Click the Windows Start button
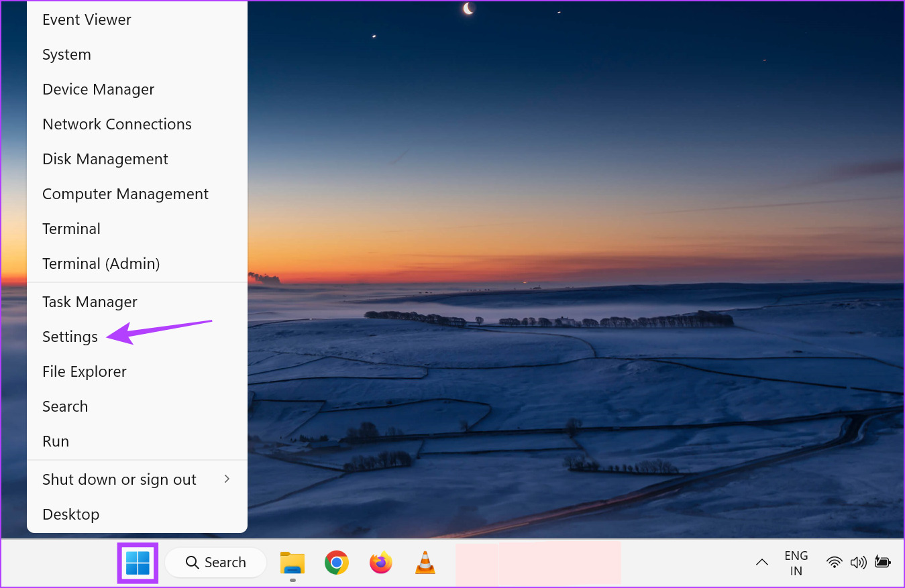The image size is (905, 588). pos(138,563)
